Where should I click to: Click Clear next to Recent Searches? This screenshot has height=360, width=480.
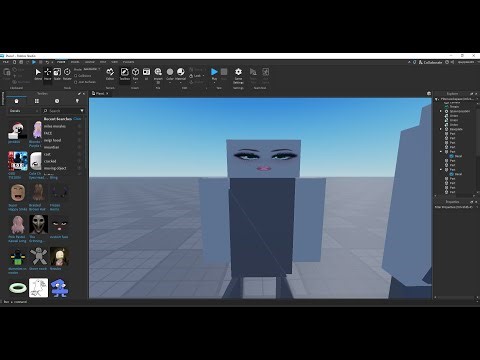coord(77,119)
